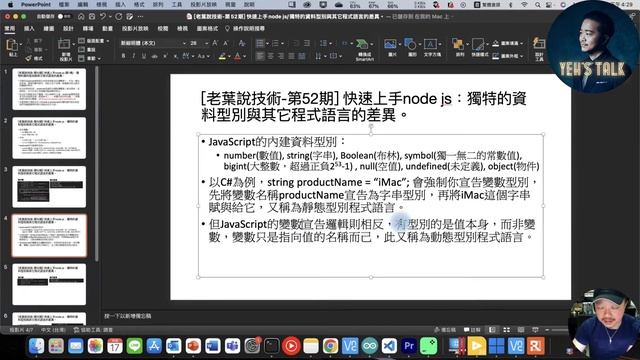Screen dimensions: 640x360
Task: Align text right in the paragraph group
Action: pos(281,56)
